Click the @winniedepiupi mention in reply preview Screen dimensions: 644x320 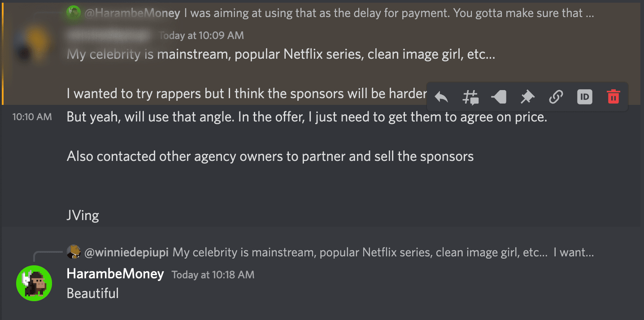point(126,252)
